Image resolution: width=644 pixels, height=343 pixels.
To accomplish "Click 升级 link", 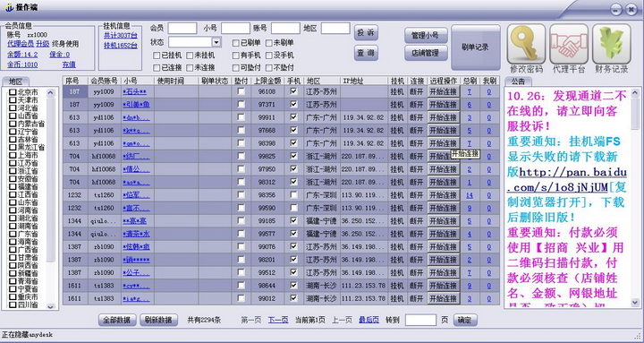I will tap(43, 44).
